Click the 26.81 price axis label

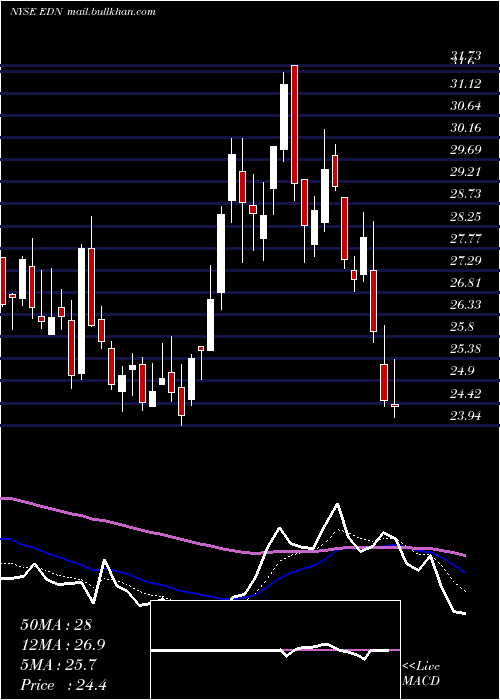pos(466,282)
